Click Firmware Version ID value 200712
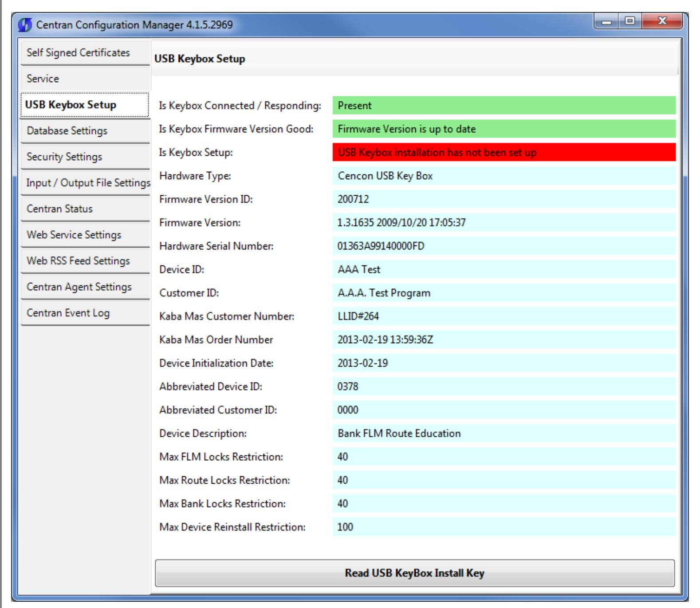 pyautogui.click(x=504, y=199)
